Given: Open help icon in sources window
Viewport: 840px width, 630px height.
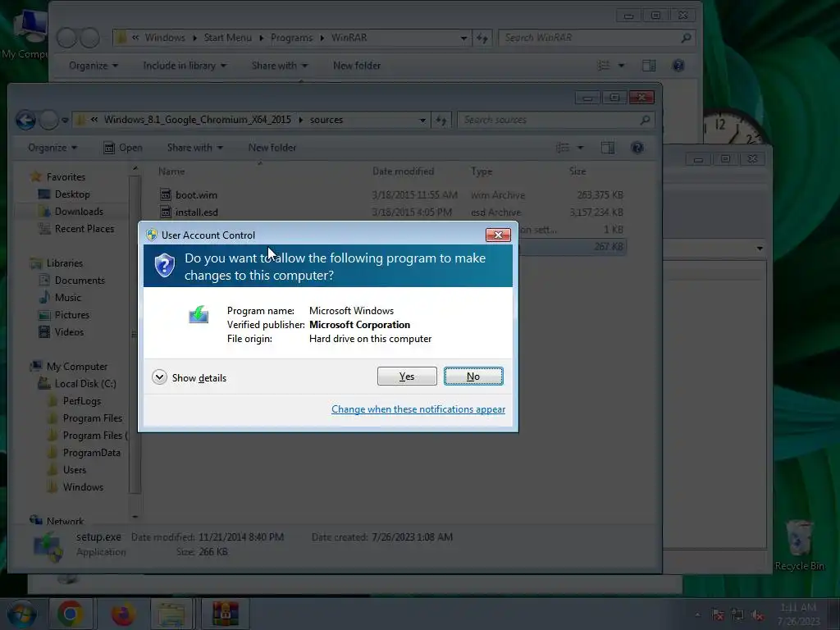Looking at the screenshot, I should click(x=637, y=148).
